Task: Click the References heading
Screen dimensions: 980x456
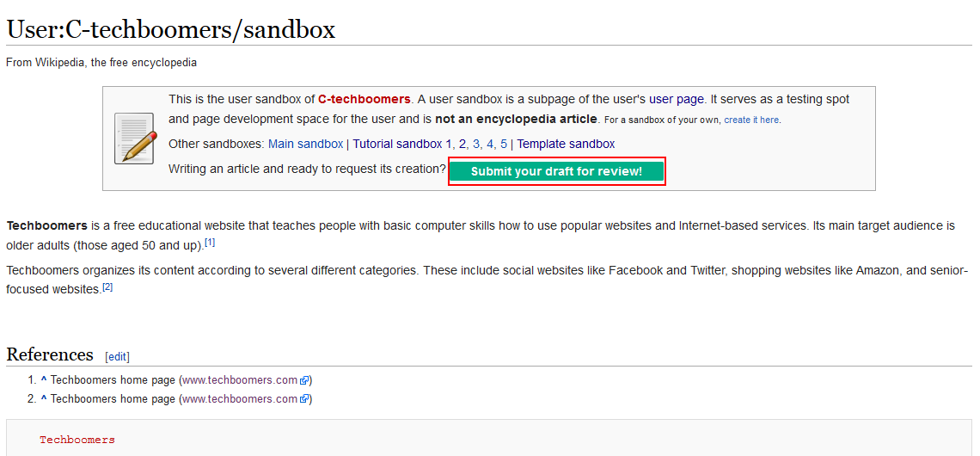Action: point(50,354)
